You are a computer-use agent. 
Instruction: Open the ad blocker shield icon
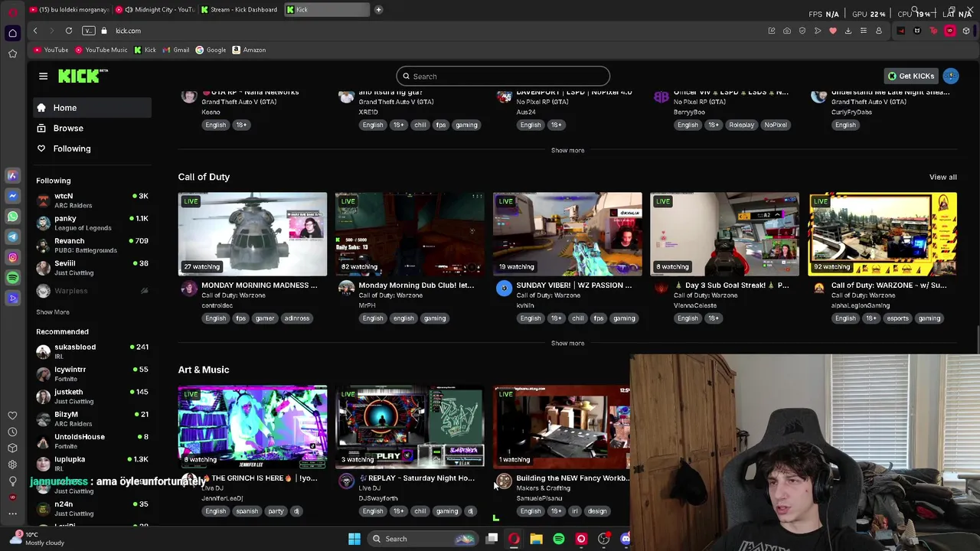pyautogui.click(x=802, y=31)
